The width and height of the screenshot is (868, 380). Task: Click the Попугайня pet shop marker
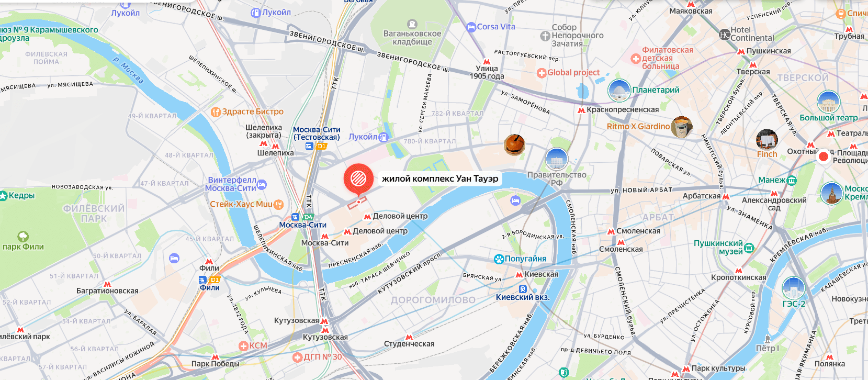point(499,259)
